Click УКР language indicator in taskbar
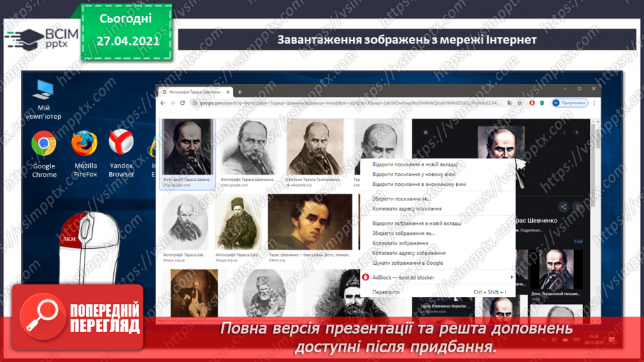This screenshot has width=644, height=362. click(576, 340)
